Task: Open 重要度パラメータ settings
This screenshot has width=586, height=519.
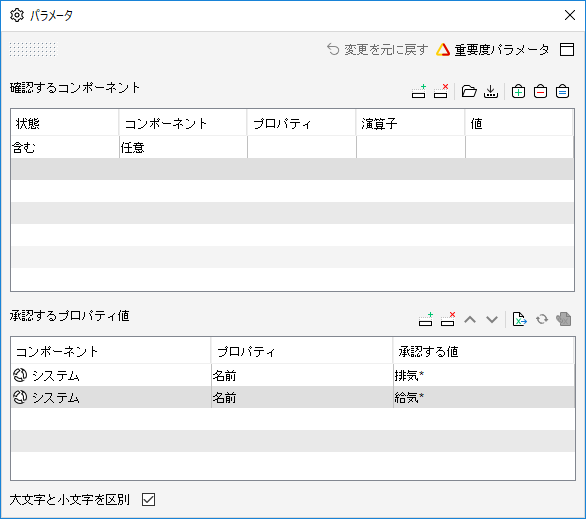Action: pos(493,50)
